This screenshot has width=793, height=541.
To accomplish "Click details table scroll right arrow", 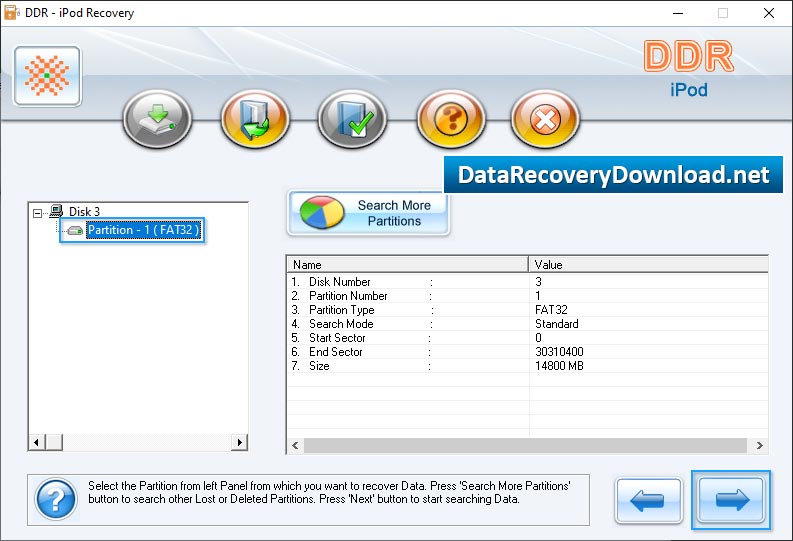I will point(760,445).
